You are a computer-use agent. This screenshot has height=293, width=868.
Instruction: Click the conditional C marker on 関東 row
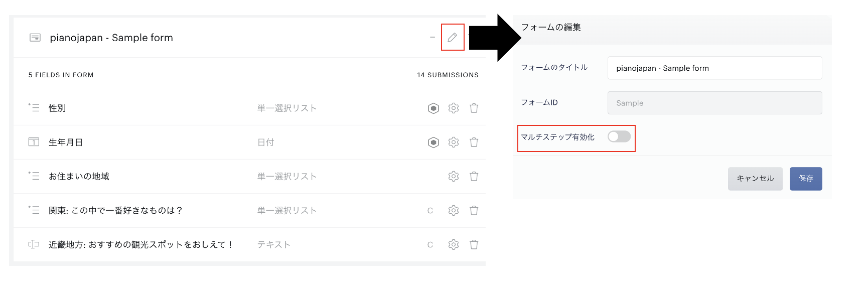[x=430, y=211]
